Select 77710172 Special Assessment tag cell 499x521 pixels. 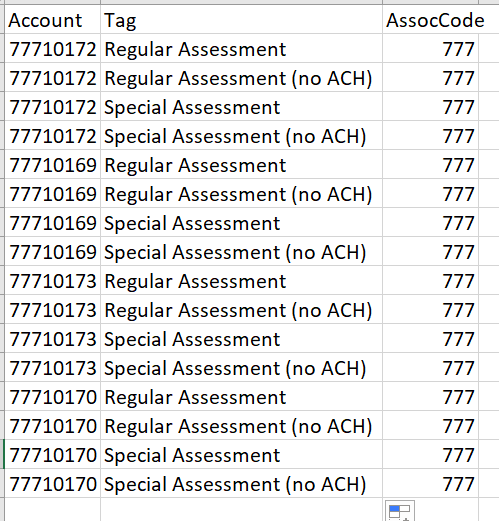[x=241, y=106]
